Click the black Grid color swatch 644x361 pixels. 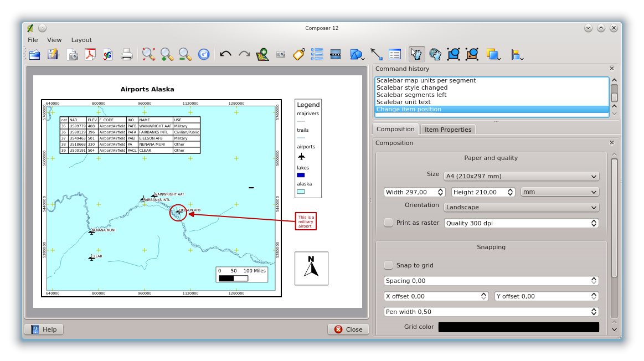coord(518,327)
